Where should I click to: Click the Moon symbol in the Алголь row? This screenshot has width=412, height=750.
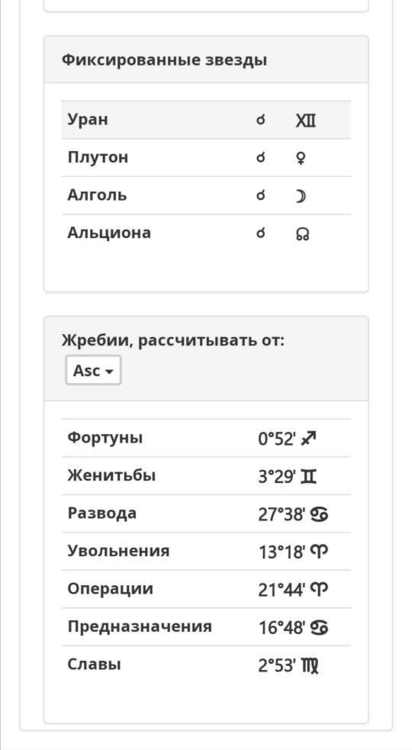pyautogui.click(x=301, y=196)
